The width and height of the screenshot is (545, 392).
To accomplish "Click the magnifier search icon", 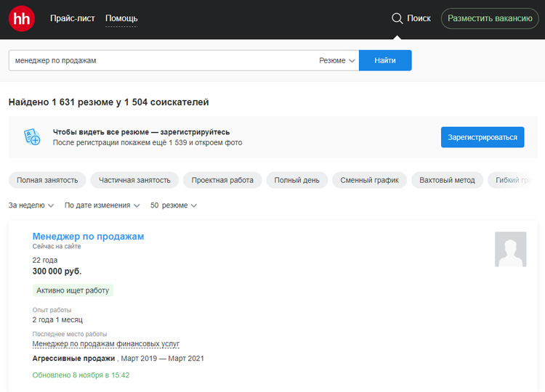I will (x=397, y=19).
